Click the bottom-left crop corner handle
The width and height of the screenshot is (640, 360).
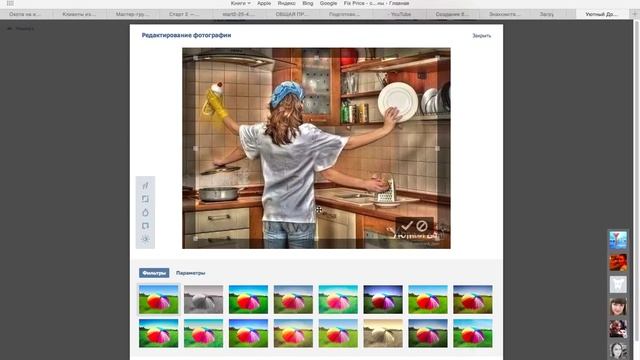click(x=196, y=238)
